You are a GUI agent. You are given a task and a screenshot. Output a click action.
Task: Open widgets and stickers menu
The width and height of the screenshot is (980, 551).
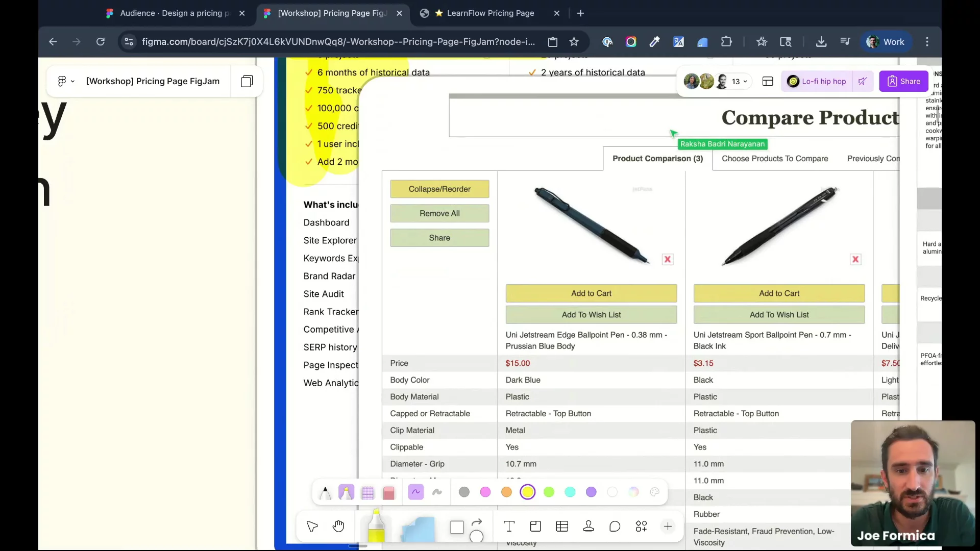click(642, 527)
